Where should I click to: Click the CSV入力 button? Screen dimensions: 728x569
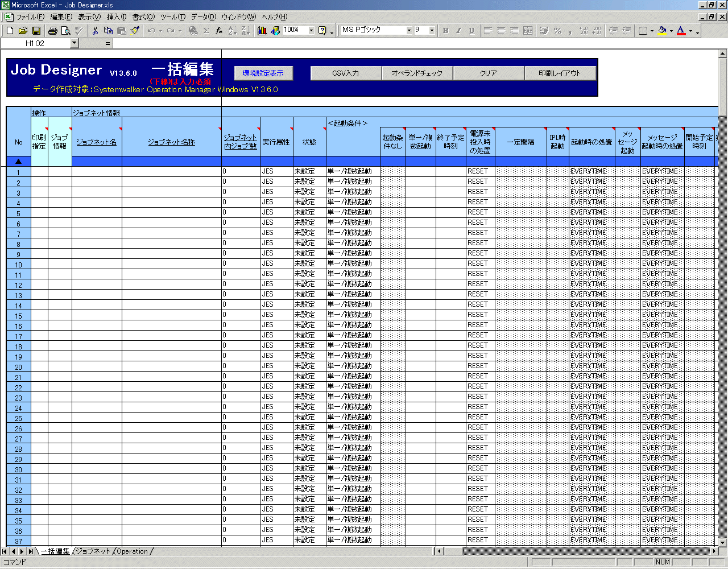345,73
